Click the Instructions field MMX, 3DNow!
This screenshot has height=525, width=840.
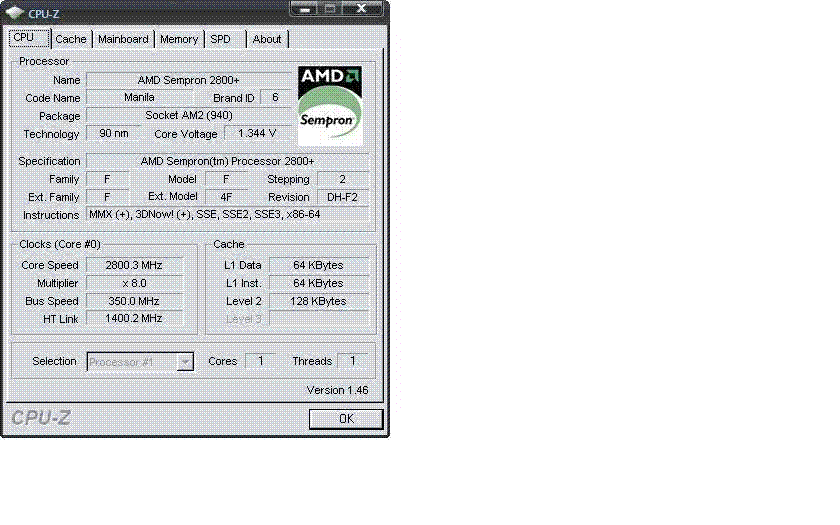[228, 214]
